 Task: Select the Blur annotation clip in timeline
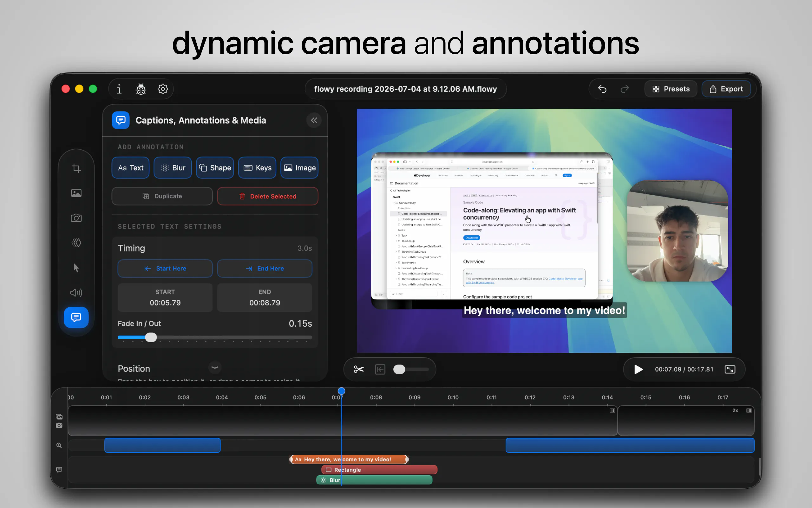374,480
